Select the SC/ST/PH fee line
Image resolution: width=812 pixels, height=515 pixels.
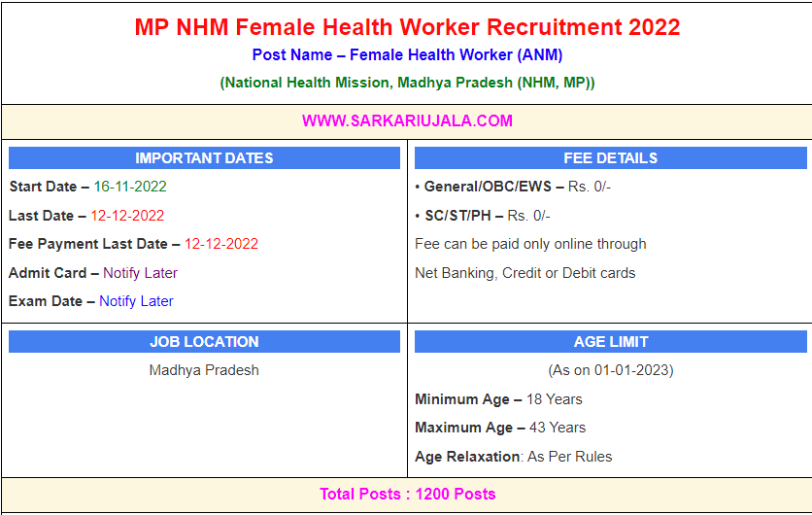pyautogui.click(x=483, y=216)
